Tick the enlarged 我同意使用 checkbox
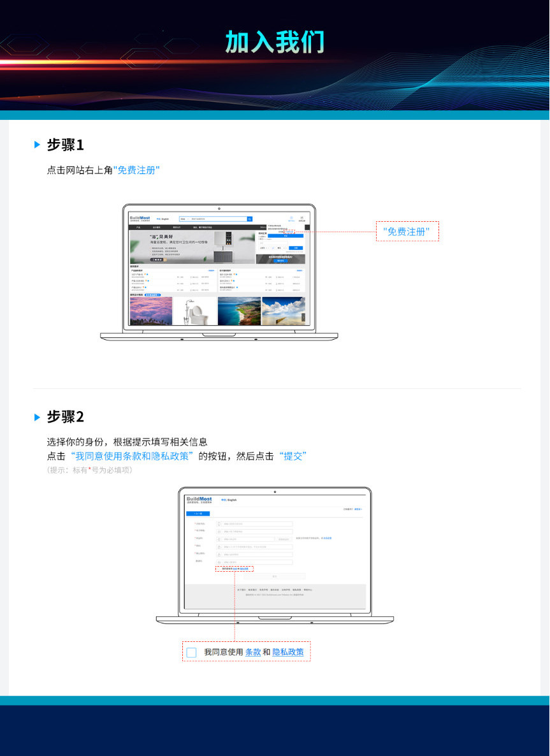Viewport: 550px width, 756px height. [x=191, y=652]
